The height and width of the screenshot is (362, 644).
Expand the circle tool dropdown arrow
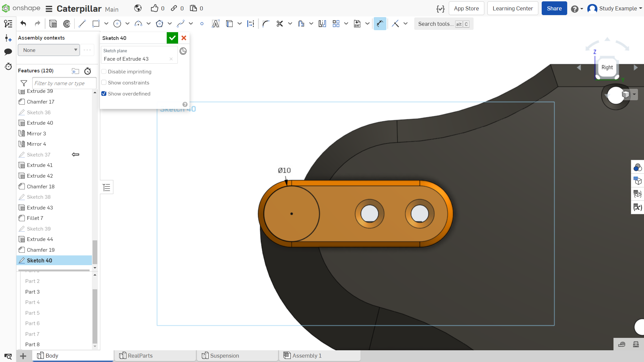(127, 24)
